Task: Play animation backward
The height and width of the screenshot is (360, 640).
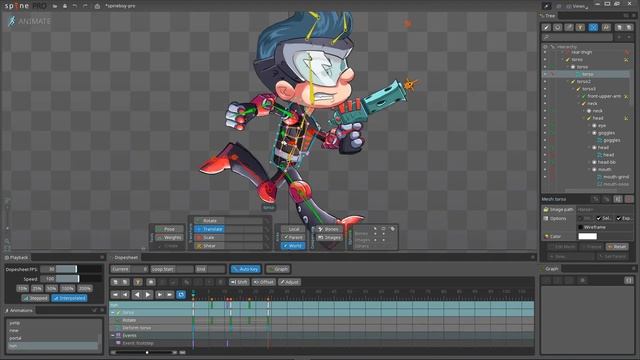Action: point(137,294)
